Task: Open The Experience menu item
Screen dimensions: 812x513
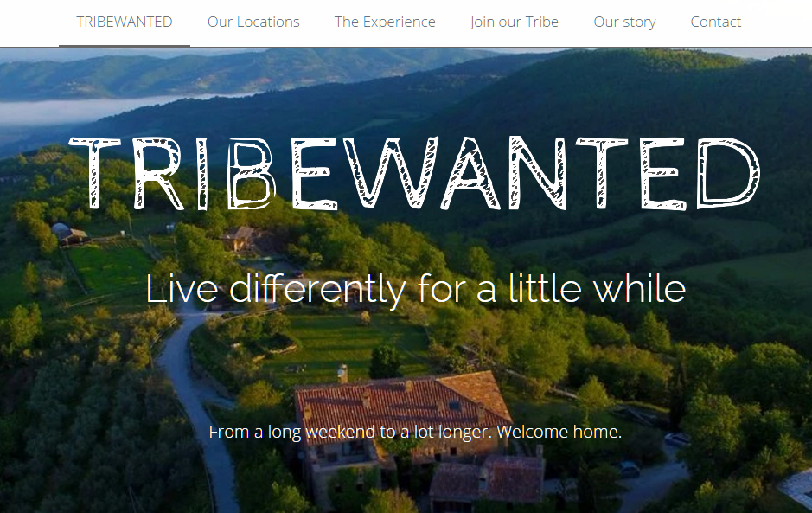Action: [385, 22]
